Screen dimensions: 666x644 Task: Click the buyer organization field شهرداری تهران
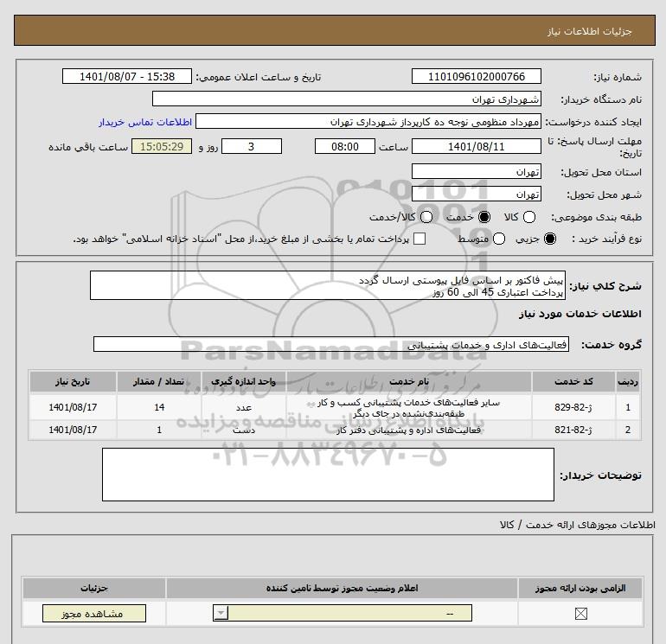[347, 99]
